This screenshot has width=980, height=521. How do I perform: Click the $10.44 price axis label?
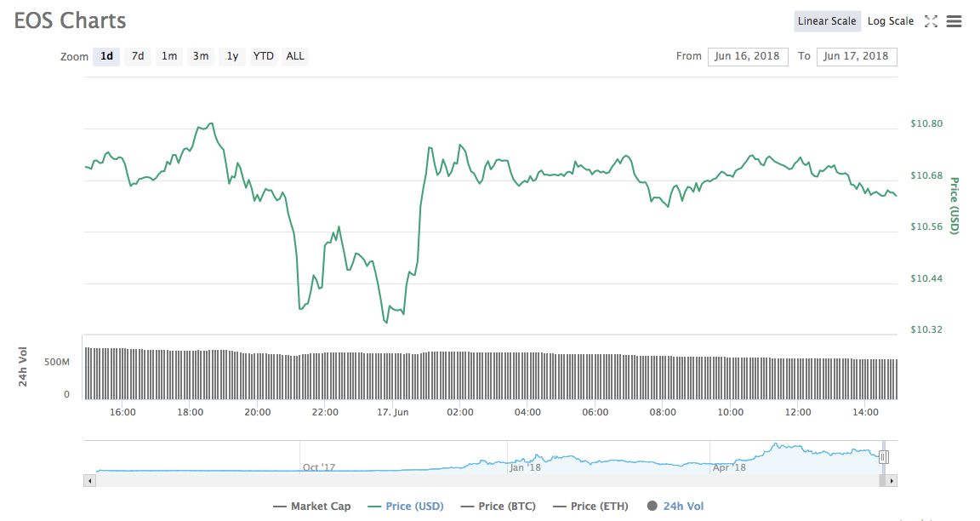(x=926, y=279)
